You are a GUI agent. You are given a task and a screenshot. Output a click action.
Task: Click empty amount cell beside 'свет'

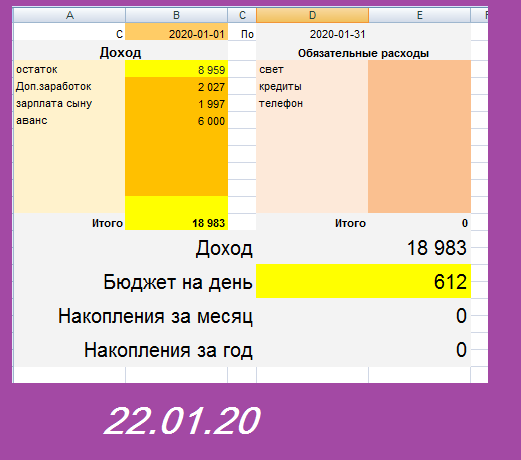click(419, 69)
